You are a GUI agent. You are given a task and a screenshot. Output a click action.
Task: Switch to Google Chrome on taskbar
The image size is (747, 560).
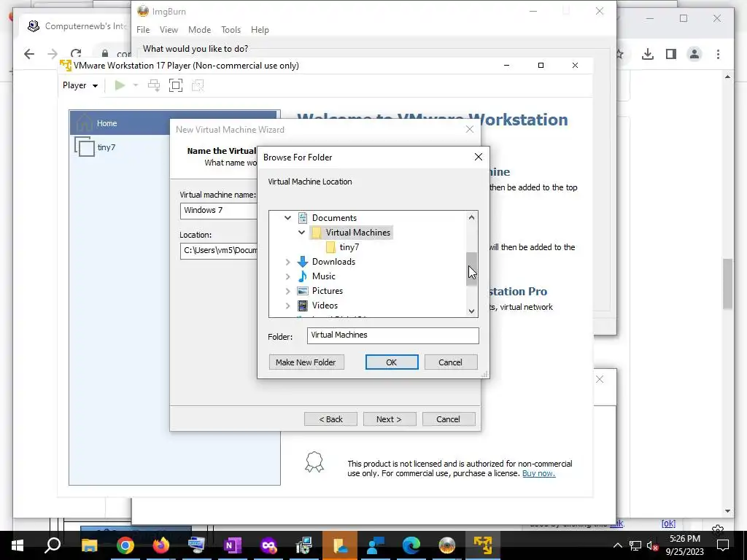[x=125, y=545]
